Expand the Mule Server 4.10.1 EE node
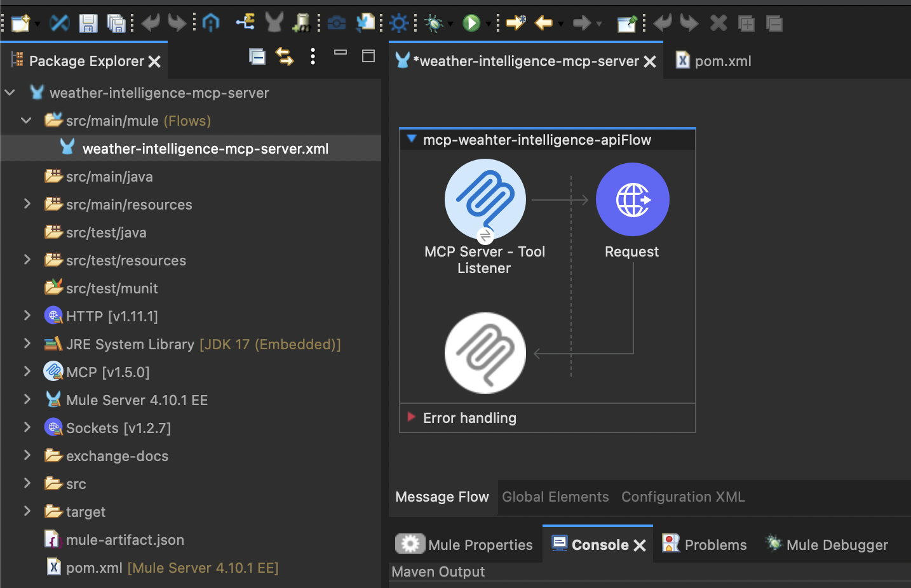 point(27,399)
